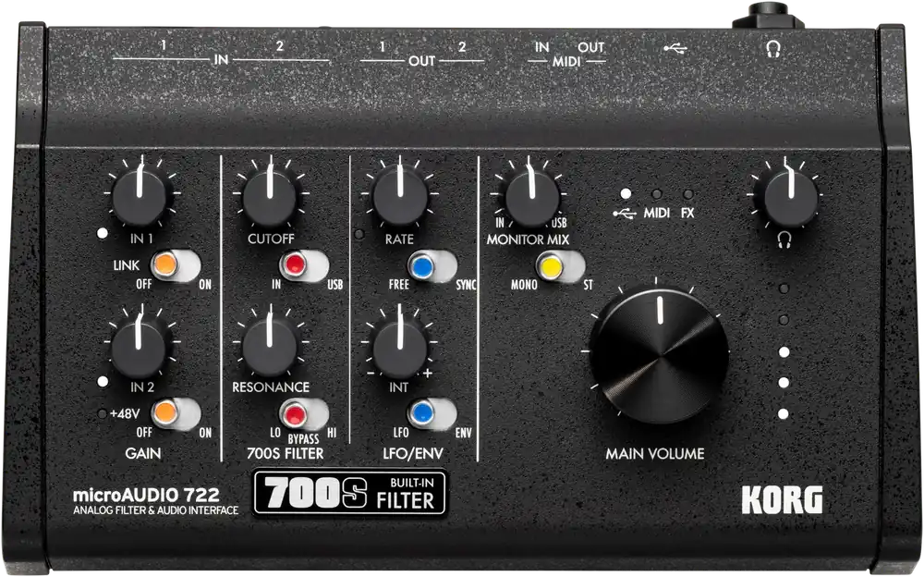924x577 pixels.
Task: Click the CUTOFF label
Action: click(x=271, y=239)
